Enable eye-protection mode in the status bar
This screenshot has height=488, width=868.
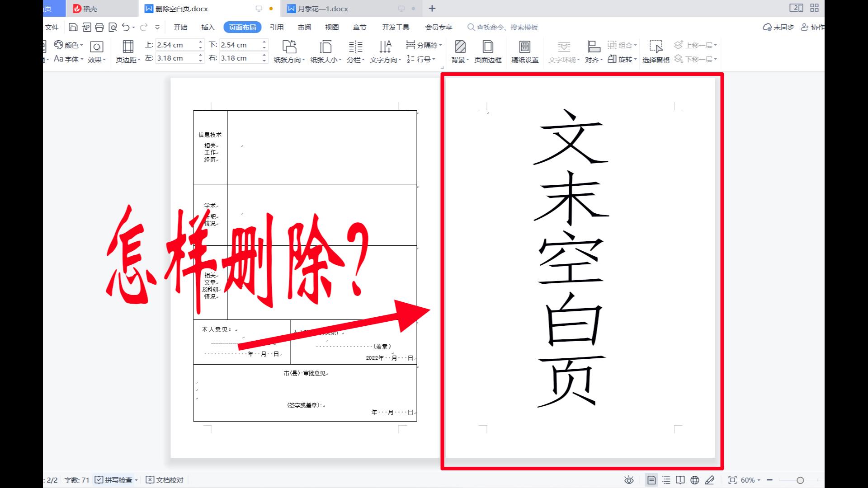629,480
